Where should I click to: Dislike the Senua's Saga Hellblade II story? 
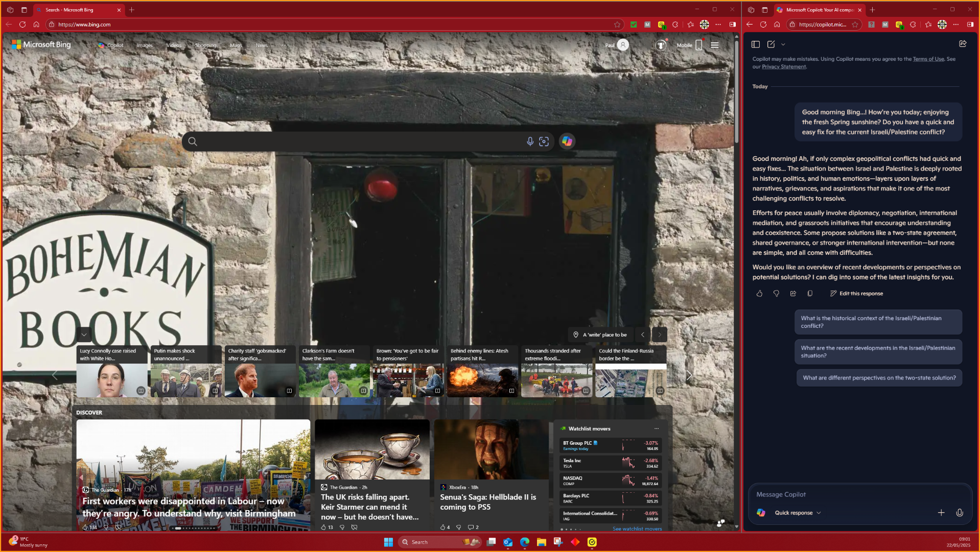(458, 527)
